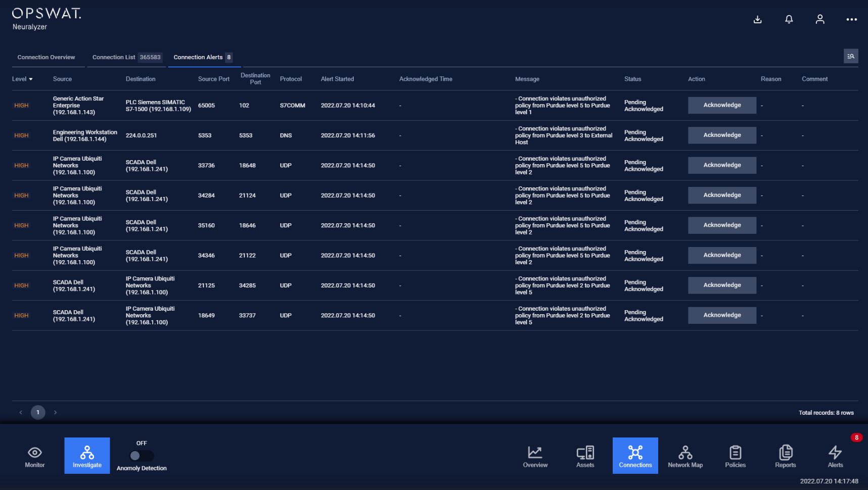
Task: Acknowledge alert with source port 21125
Action: 722,285
